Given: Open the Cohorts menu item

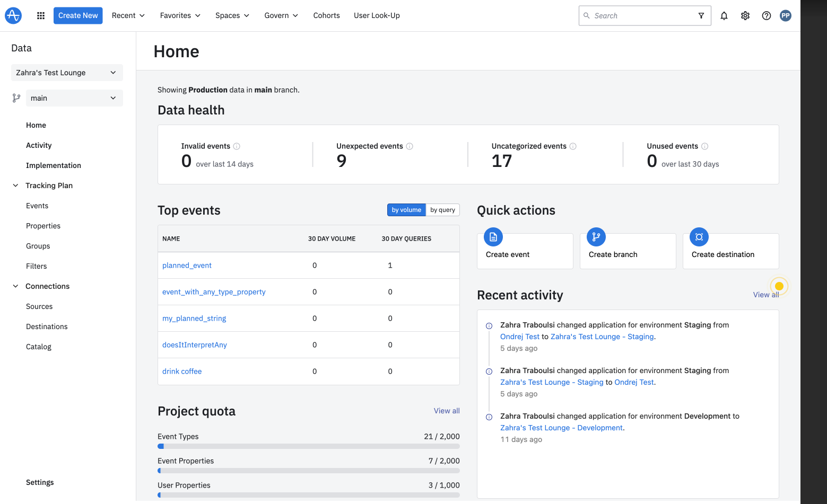Looking at the screenshot, I should [x=326, y=16].
